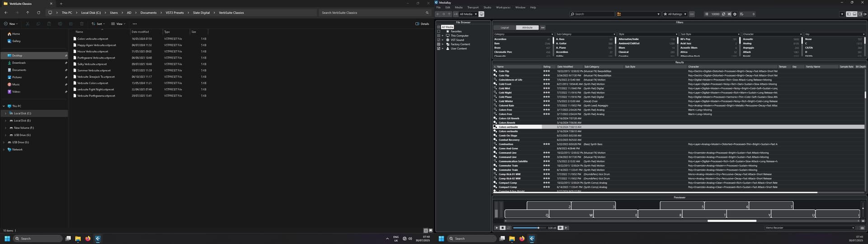Toggle the Factory Content checkbox
868x244 pixels.
pyautogui.click(x=439, y=44)
